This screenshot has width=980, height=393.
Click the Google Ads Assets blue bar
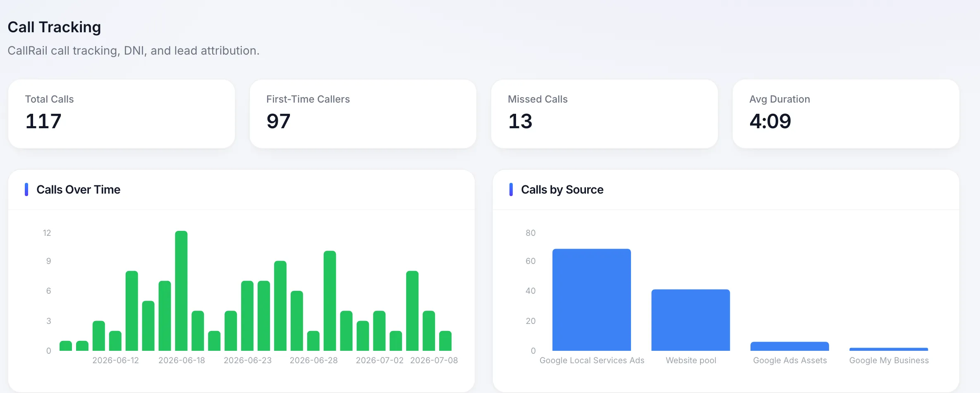tap(790, 346)
